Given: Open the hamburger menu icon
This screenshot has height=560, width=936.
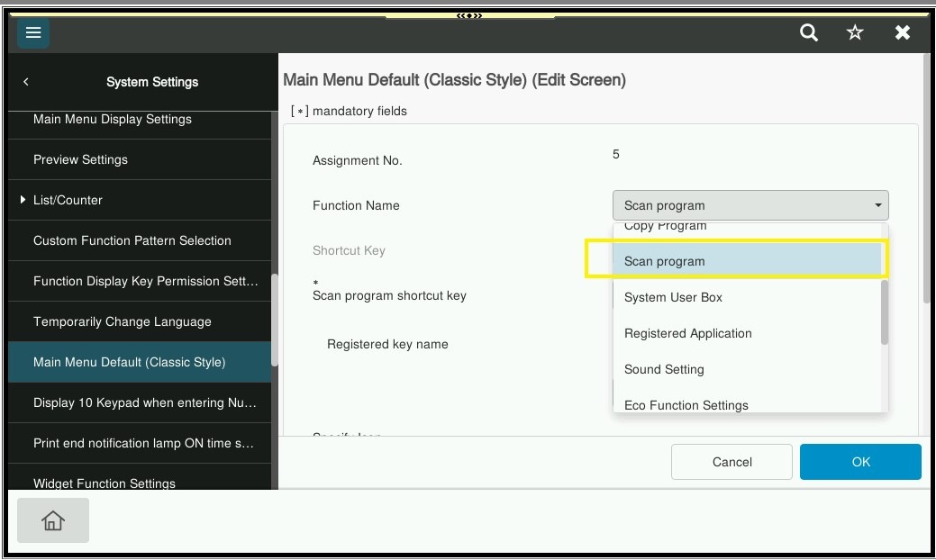Looking at the screenshot, I should pos(33,33).
